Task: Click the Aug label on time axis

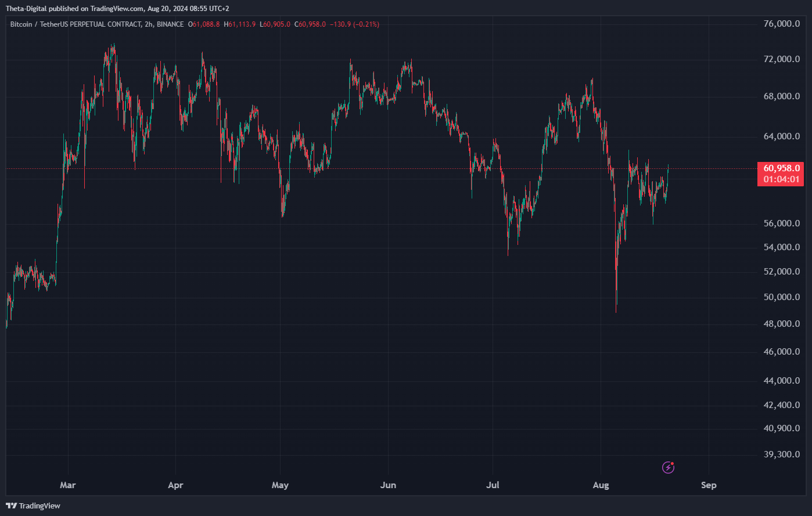Action: 601,485
